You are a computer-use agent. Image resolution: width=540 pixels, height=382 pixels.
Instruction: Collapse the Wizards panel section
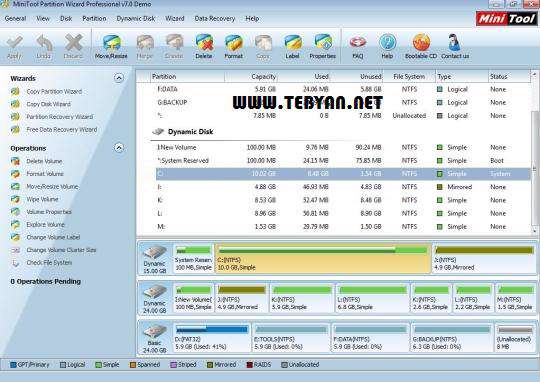[x=118, y=78]
